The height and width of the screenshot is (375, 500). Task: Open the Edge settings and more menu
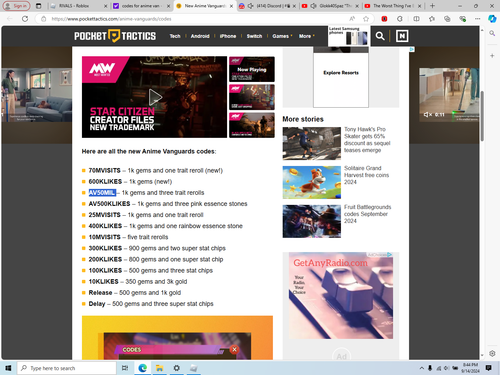point(478,19)
